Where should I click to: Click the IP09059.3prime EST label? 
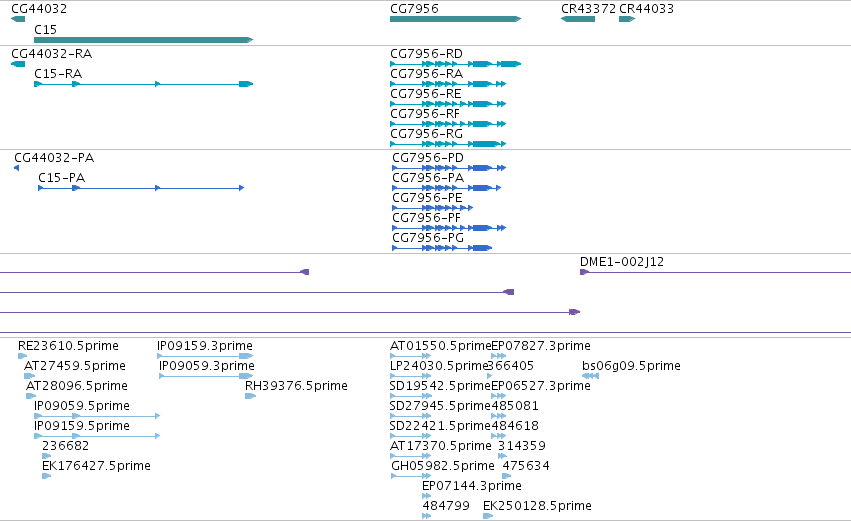(x=207, y=366)
